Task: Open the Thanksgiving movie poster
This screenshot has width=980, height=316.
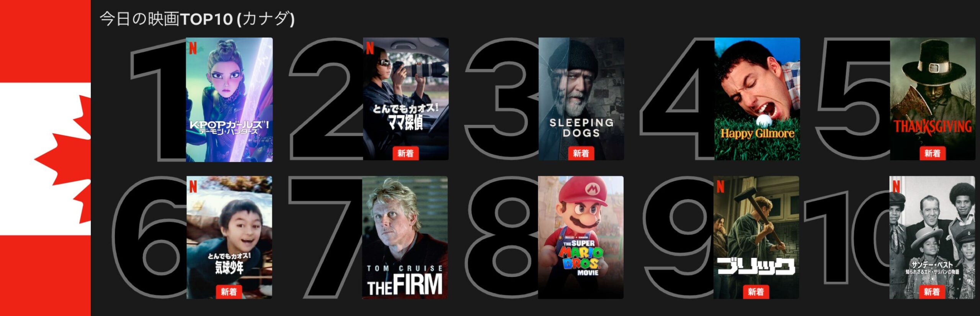Action: point(933,99)
